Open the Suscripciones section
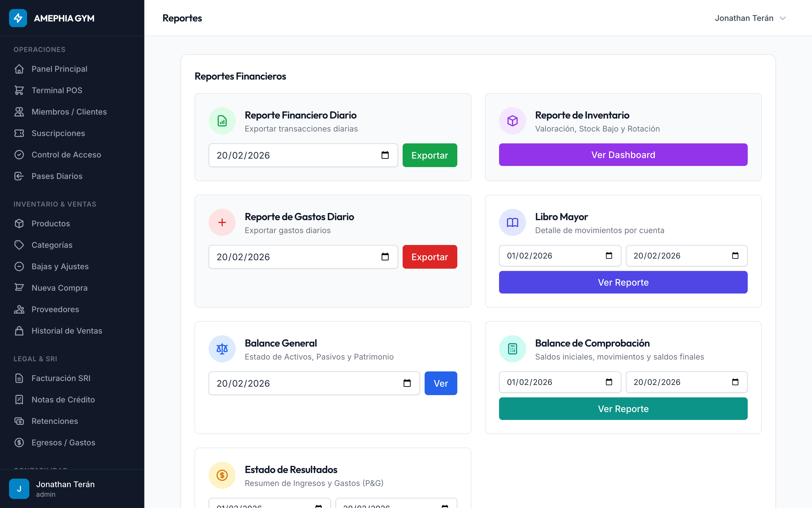The width and height of the screenshot is (812, 508). point(72,133)
